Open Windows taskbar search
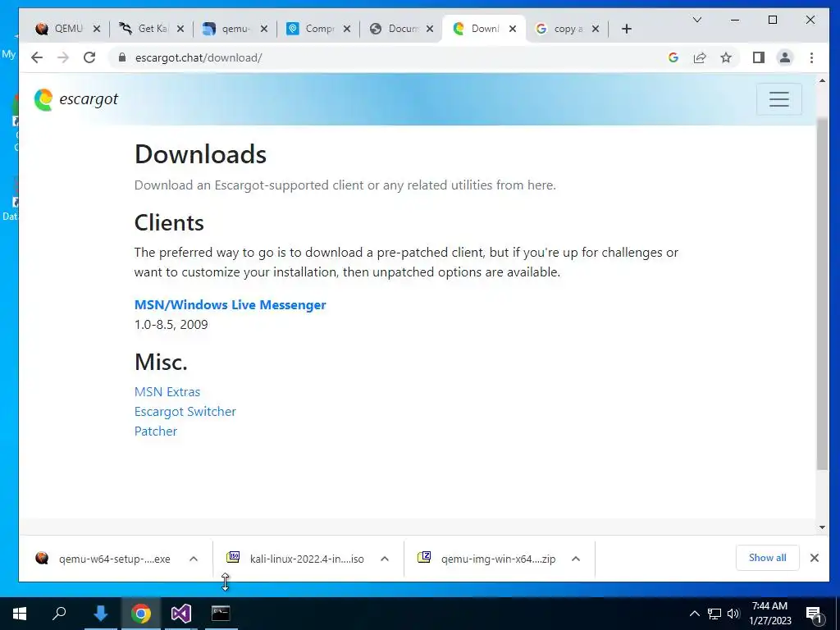This screenshot has width=840, height=630. coord(59,614)
